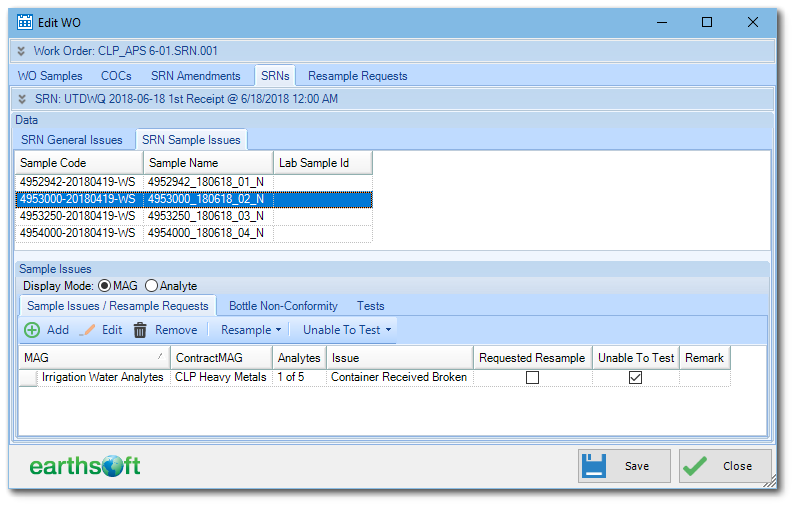Click the Close button label
793x505 pixels.
coord(737,466)
